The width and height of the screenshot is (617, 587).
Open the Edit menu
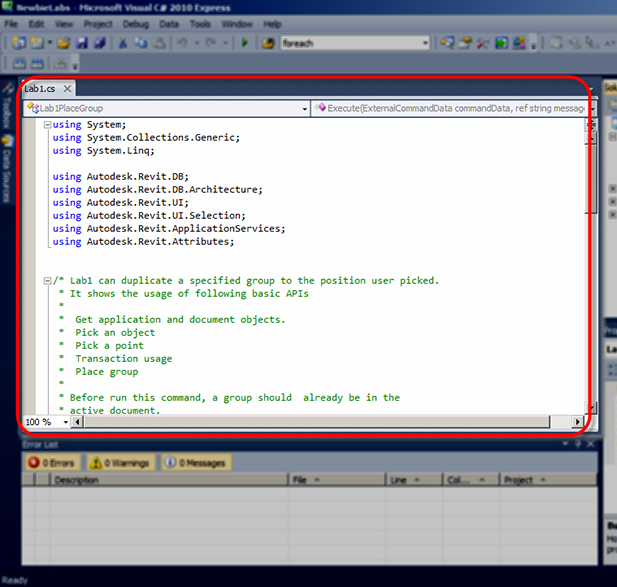coord(36,24)
